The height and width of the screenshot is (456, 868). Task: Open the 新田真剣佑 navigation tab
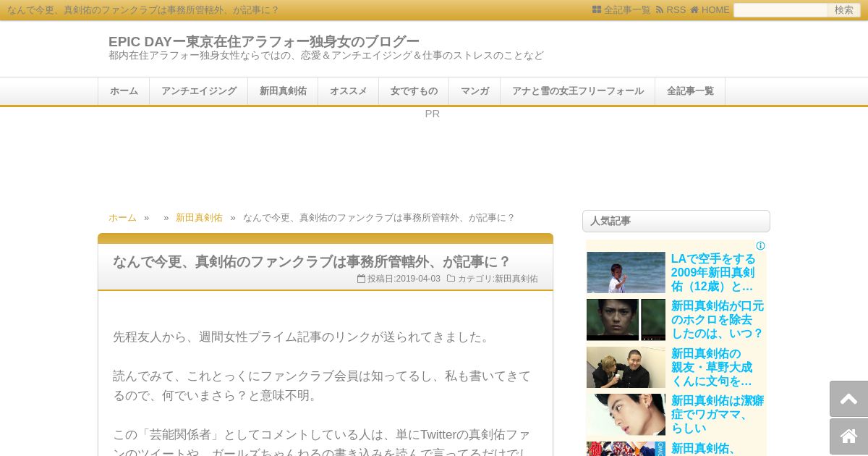coord(283,91)
